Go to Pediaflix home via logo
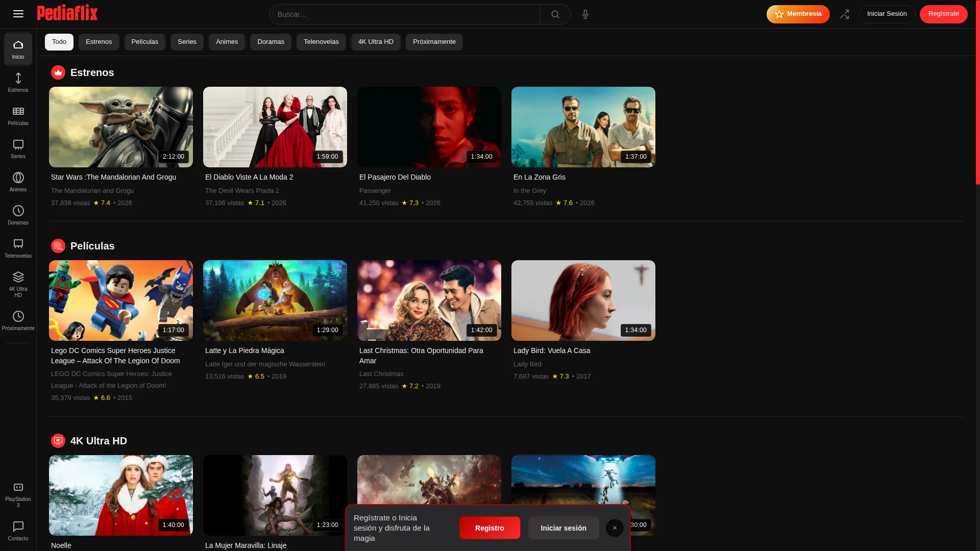The image size is (980, 551). [67, 13]
